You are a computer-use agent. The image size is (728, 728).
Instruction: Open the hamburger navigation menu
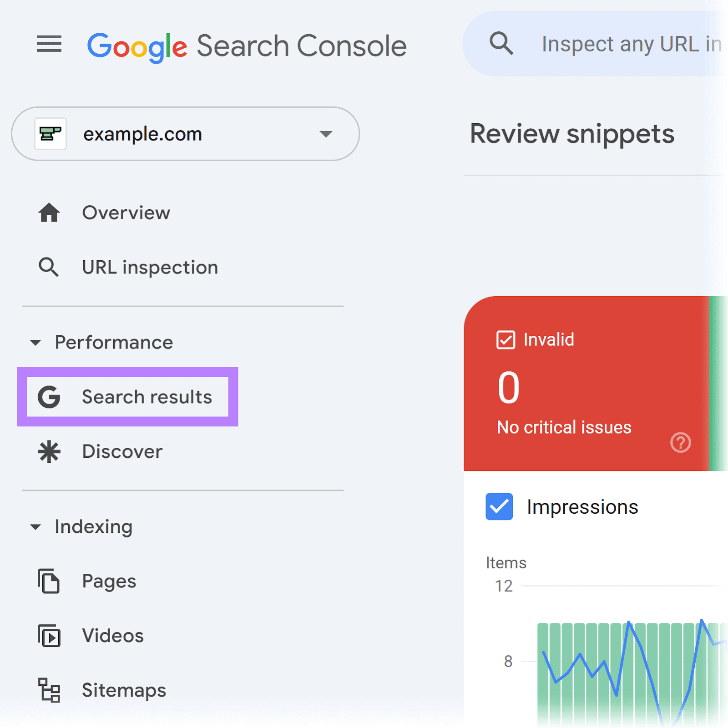pyautogui.click(x=49, y=44)
